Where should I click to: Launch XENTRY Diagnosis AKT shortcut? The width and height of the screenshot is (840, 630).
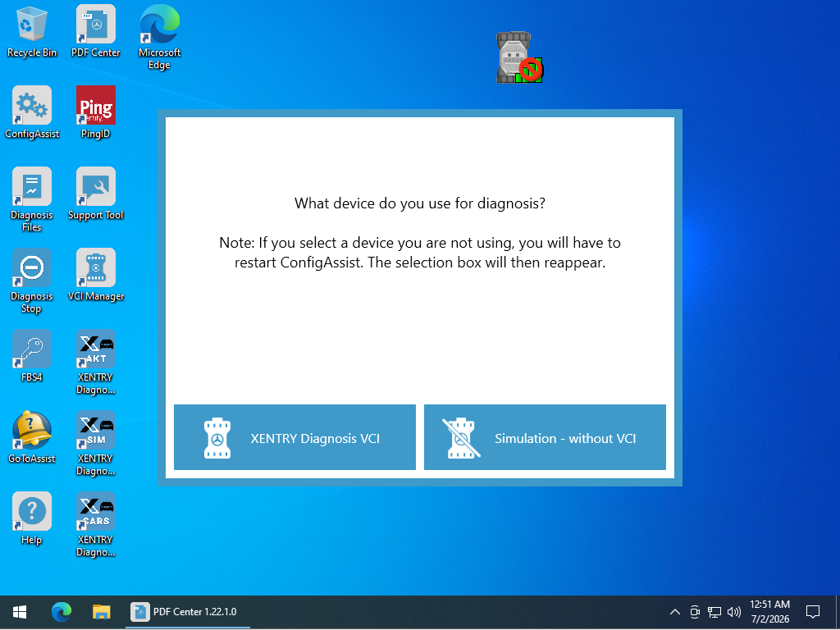[95, 362]
